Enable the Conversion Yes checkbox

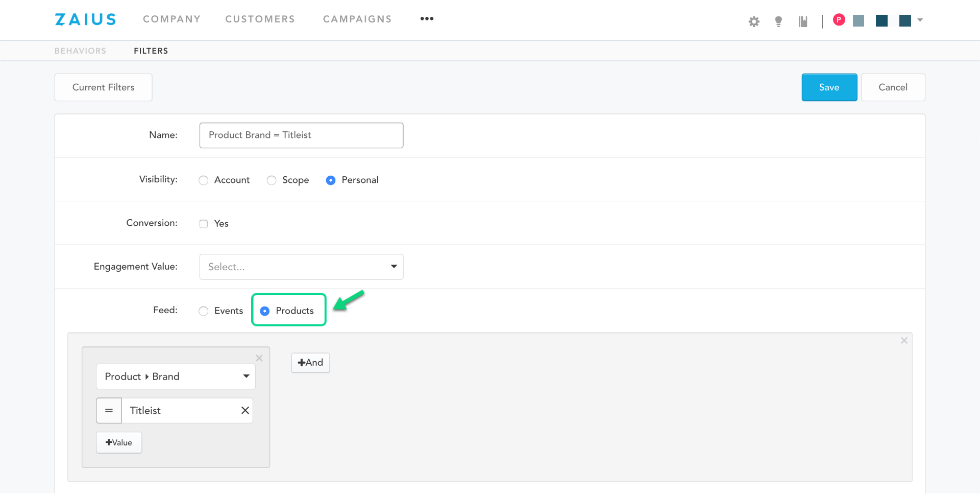(204, 224)
